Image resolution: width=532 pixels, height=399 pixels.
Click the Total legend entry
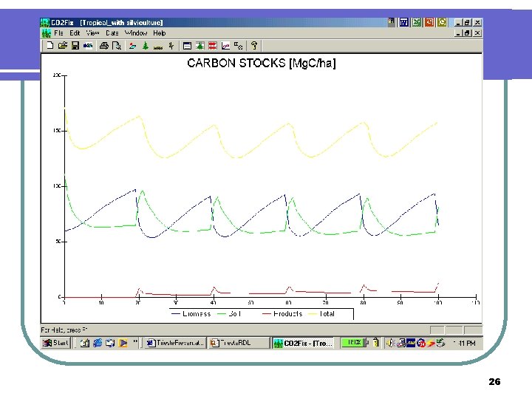(x=321, y=314)
